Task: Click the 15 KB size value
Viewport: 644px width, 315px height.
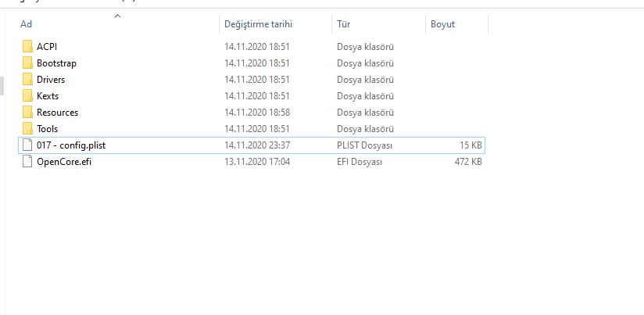Action: click(470, 145)
